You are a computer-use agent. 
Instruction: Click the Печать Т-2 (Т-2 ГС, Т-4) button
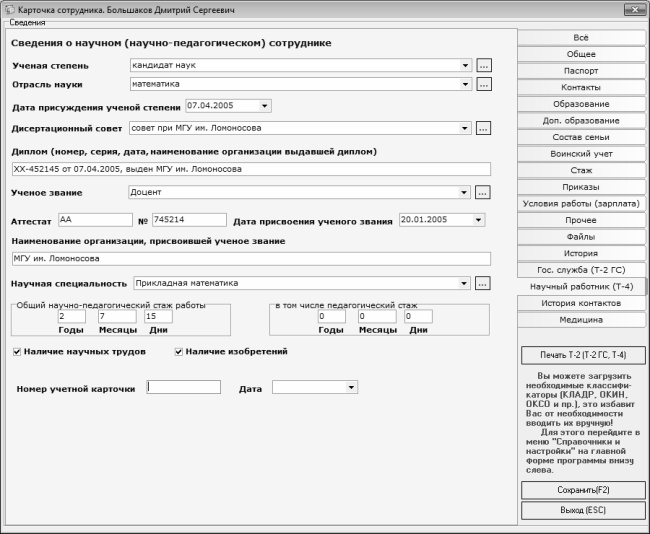pos(582,355)
